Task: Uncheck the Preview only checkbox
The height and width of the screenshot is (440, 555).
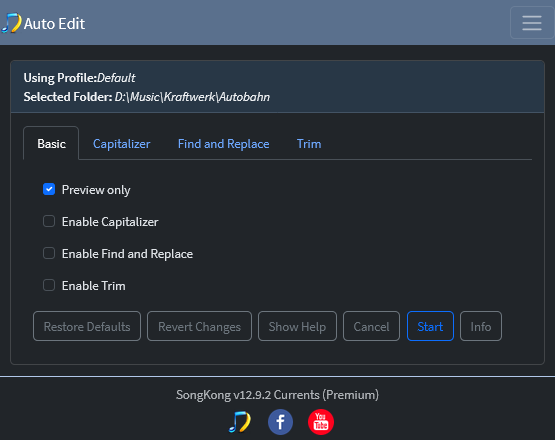Action: click(49, 189)
